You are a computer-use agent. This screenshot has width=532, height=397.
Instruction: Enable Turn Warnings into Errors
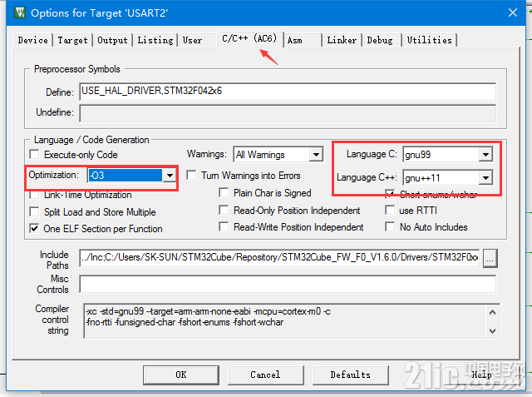click(x=192, y=176)
